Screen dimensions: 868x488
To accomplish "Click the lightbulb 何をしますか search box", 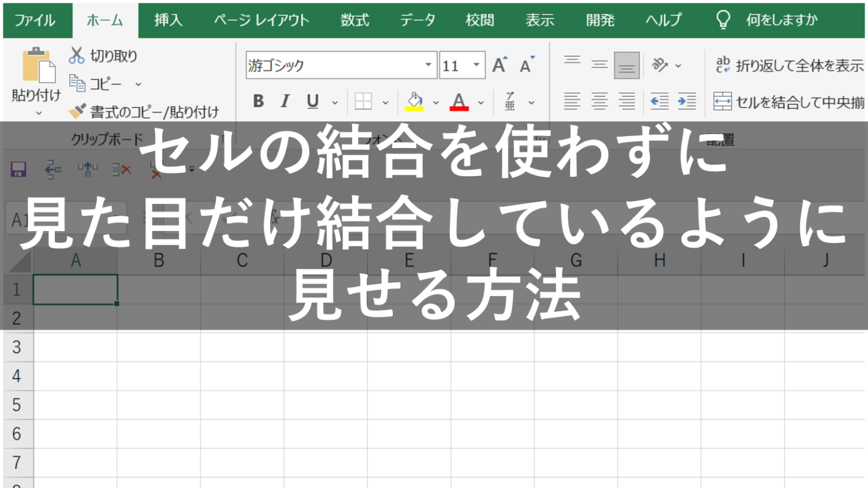I will (767, 20).
